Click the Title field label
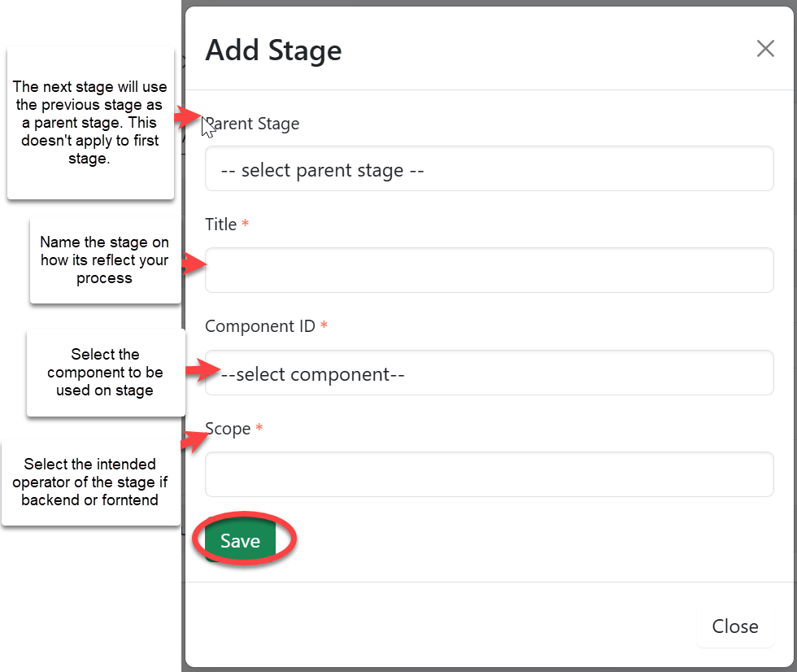 pos(220,225)
